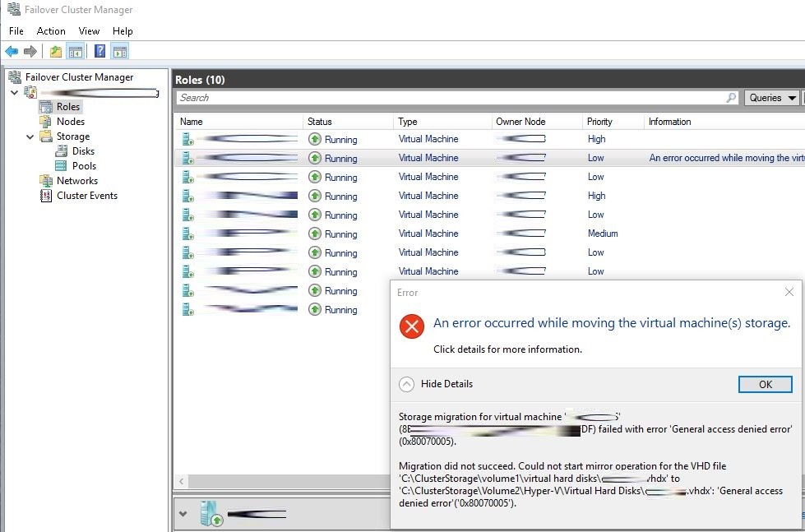Collapse the cluster node in tree
Viewport: 805px width, 532px height.
[x=14, y=93]
